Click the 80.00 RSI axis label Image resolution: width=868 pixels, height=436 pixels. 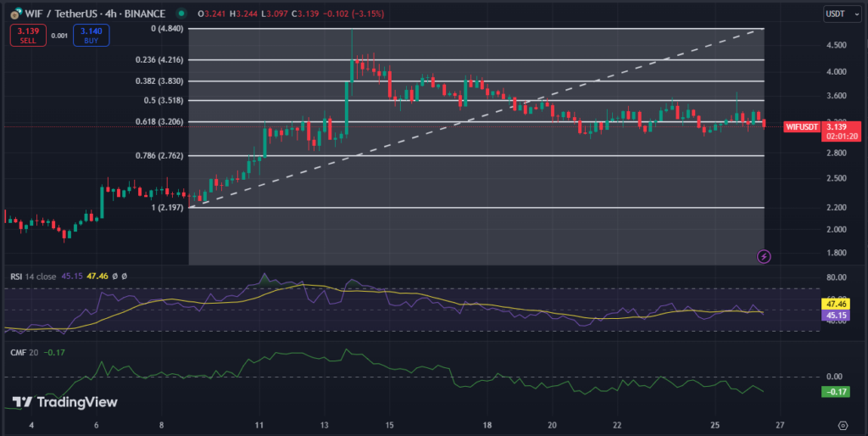point(836,277)
